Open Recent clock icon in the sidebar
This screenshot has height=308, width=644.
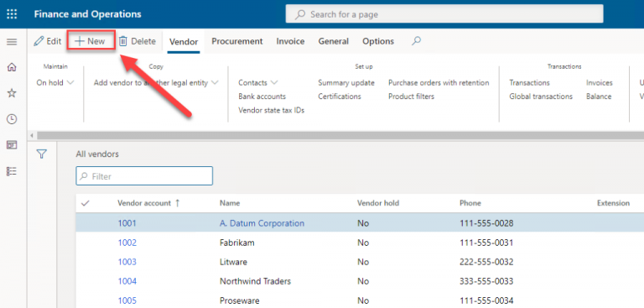coord(12,119)
